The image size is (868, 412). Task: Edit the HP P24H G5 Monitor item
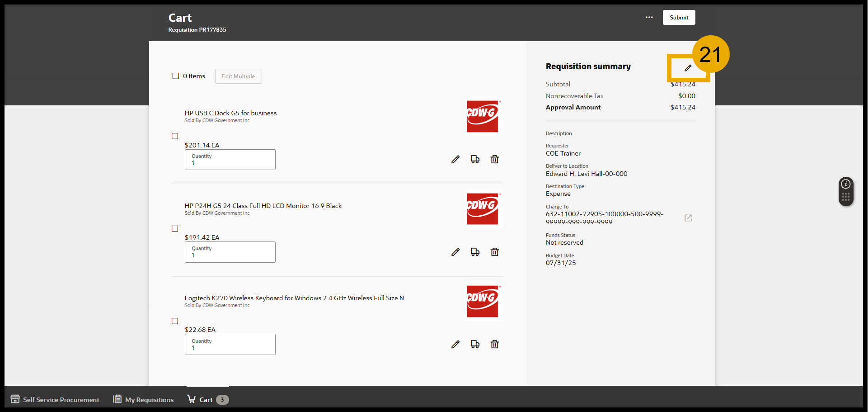455,252
